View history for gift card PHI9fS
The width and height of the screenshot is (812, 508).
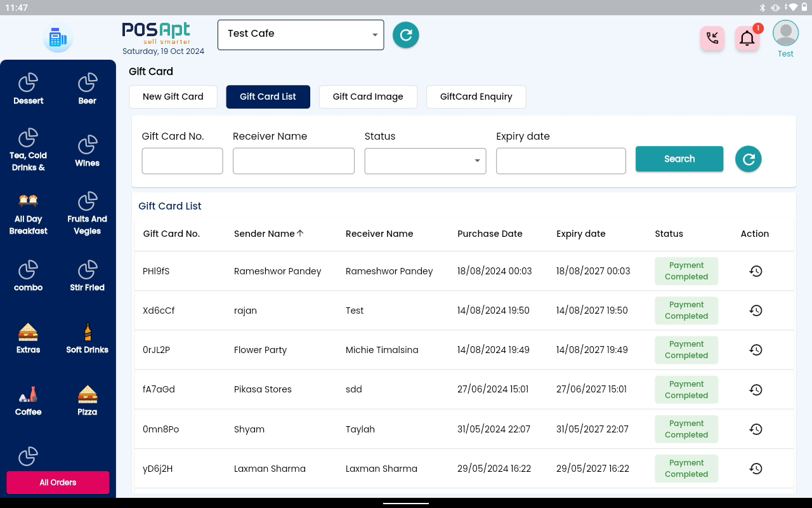click(x=756, y=271)
